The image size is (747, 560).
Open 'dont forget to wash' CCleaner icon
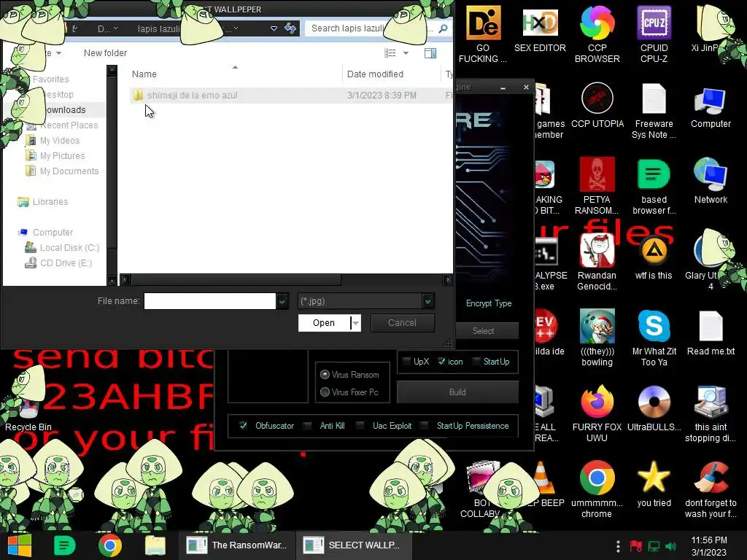[x=711, y=489]
